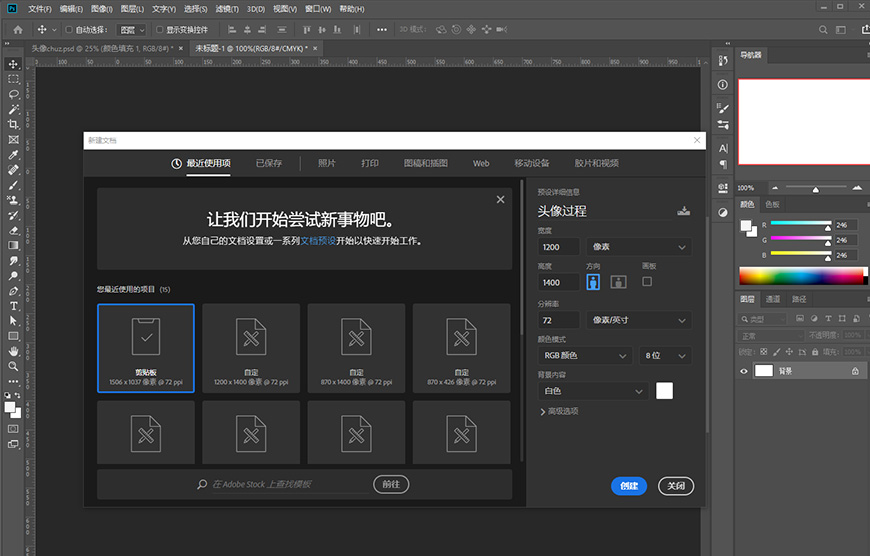Select the Crop tool
The height and width of the screenshot is (556, 870).
tap(14, 125)
